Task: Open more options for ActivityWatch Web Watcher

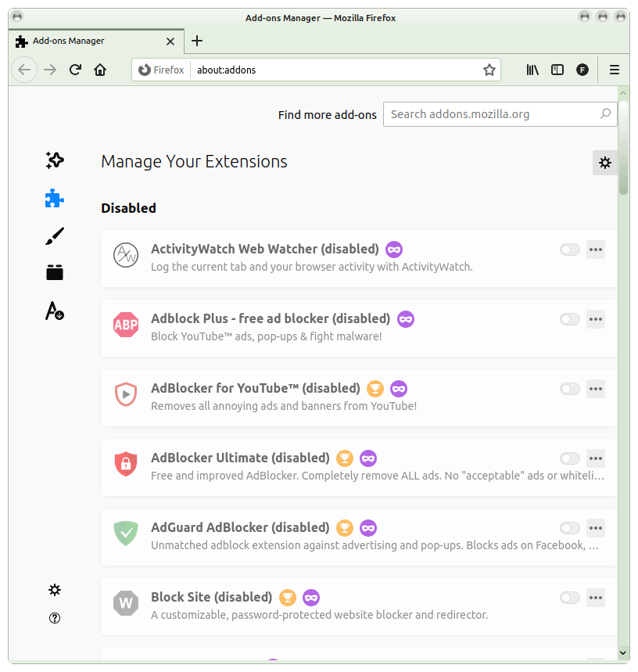Action: 596,250
